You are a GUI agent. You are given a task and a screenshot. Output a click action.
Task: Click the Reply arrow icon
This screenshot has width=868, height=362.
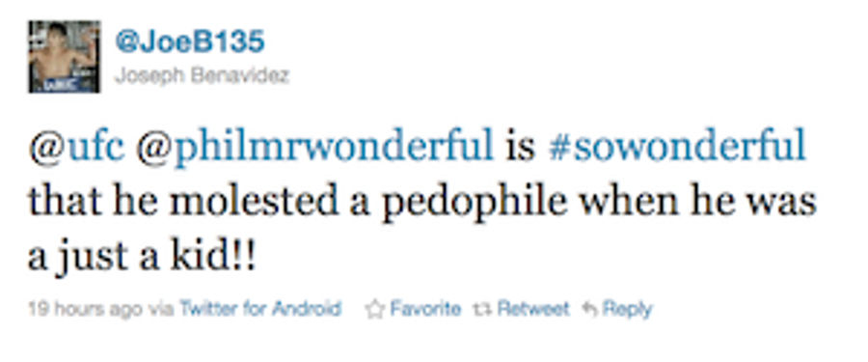(589, 309)
